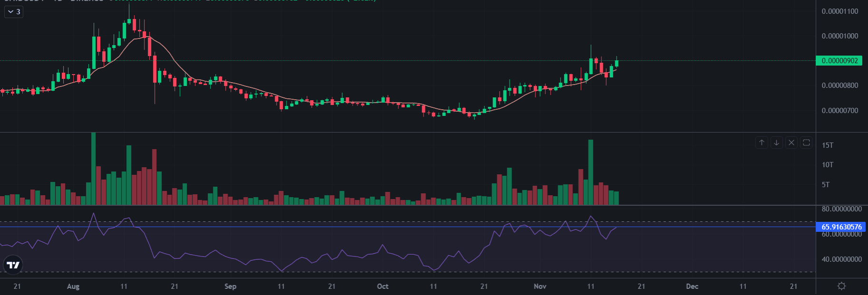Move the volume pane down
Viewport: 868px width, 295px height.
click(x=776, y=143)
